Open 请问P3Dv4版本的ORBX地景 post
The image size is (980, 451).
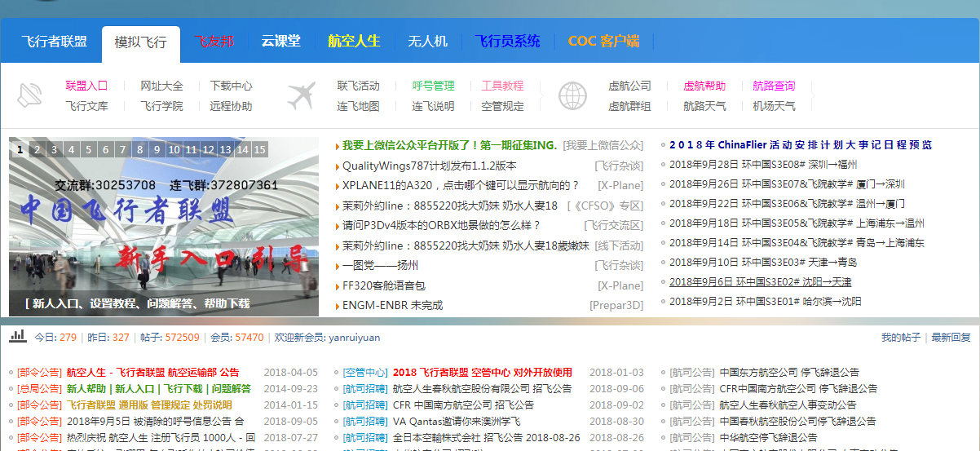pyautogui.click(x=442, y=225)
